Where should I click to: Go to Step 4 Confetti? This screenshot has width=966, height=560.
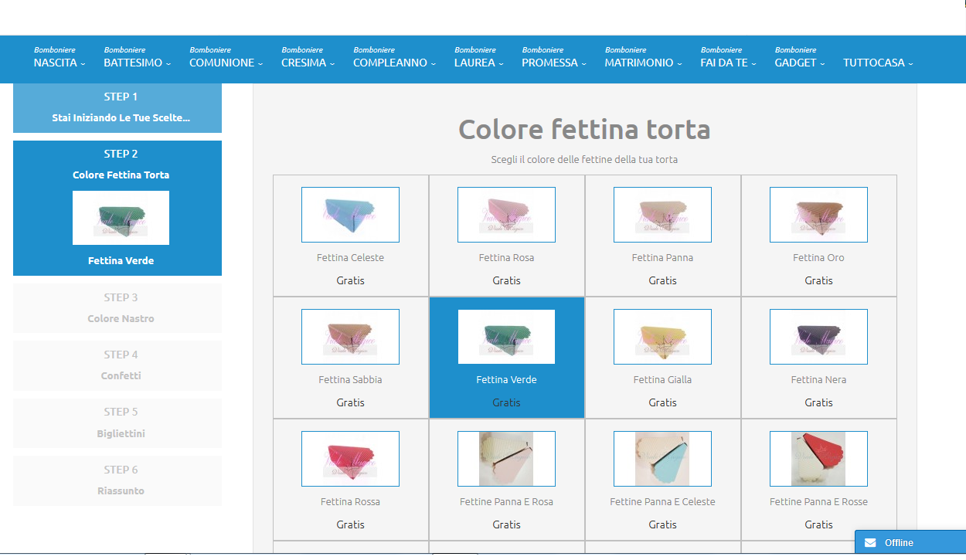coord(117,365)
